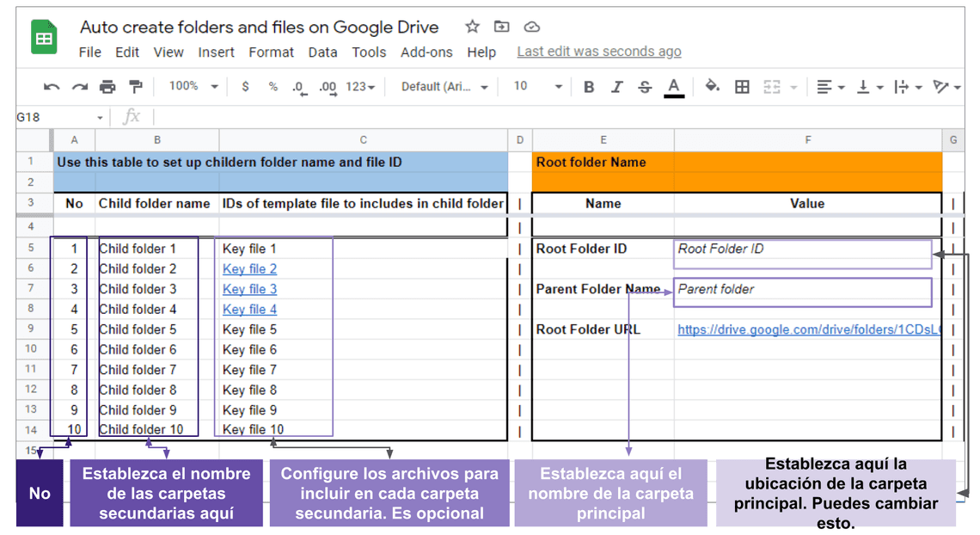
Task: Open the zoom level dropdown
Action: (193, 87)
